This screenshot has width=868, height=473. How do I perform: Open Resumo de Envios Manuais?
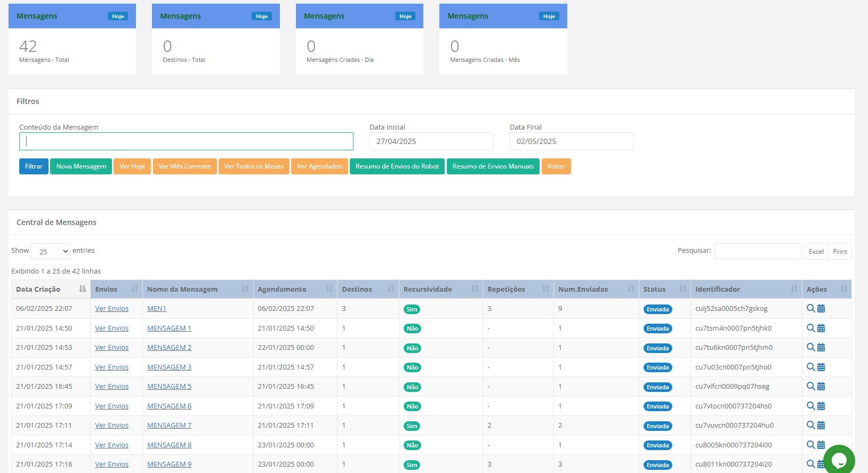pos(493,166)
